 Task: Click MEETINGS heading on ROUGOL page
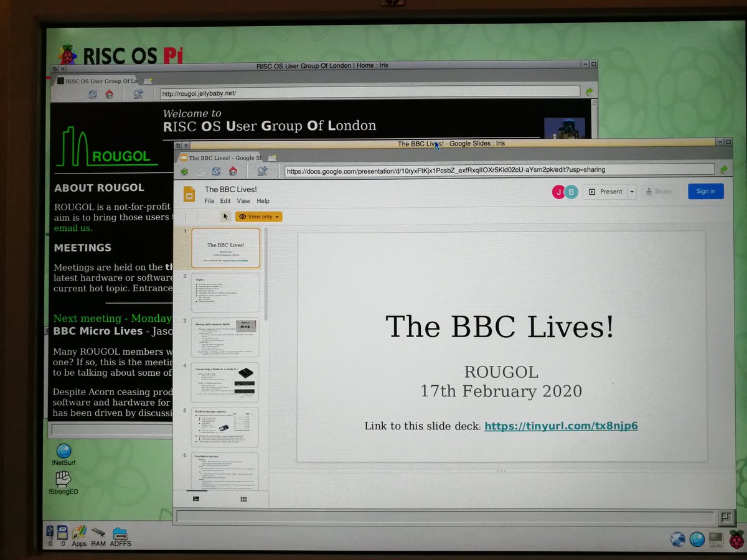pyautogui.click(x=83, y=248)
